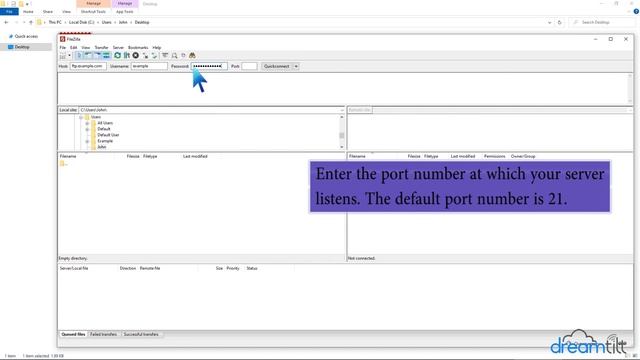Open Explorer's Home ribbon tab

28,12
